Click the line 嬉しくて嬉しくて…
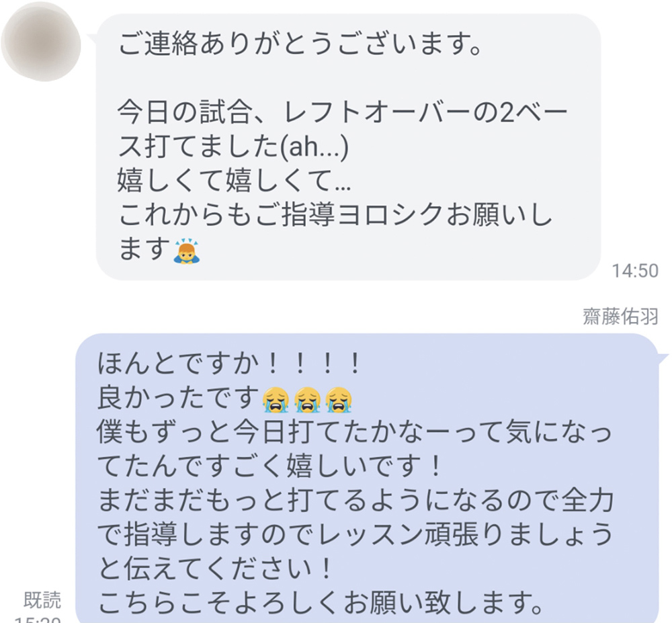Screen dimensions: 672x623 click(234, 180)
